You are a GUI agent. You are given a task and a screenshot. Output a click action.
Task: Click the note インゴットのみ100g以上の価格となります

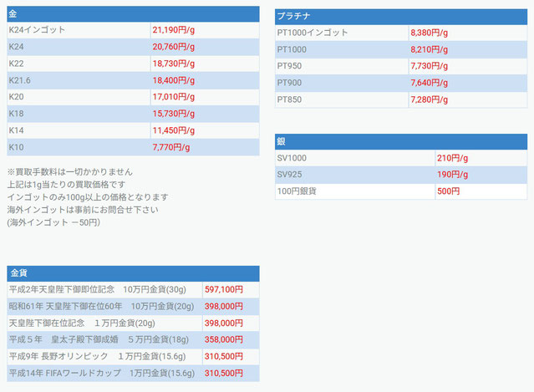click(88, 197)
